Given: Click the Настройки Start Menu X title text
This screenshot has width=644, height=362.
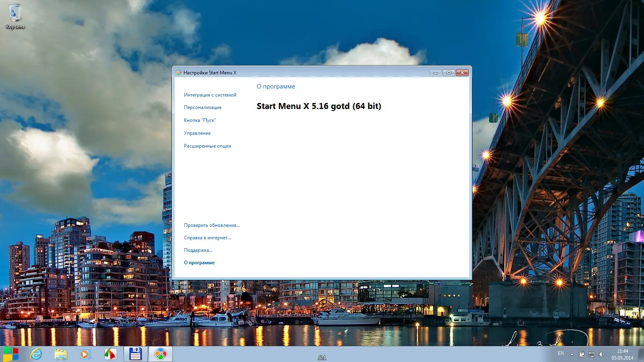Looking at the screenshot, I should coord(210,73).
